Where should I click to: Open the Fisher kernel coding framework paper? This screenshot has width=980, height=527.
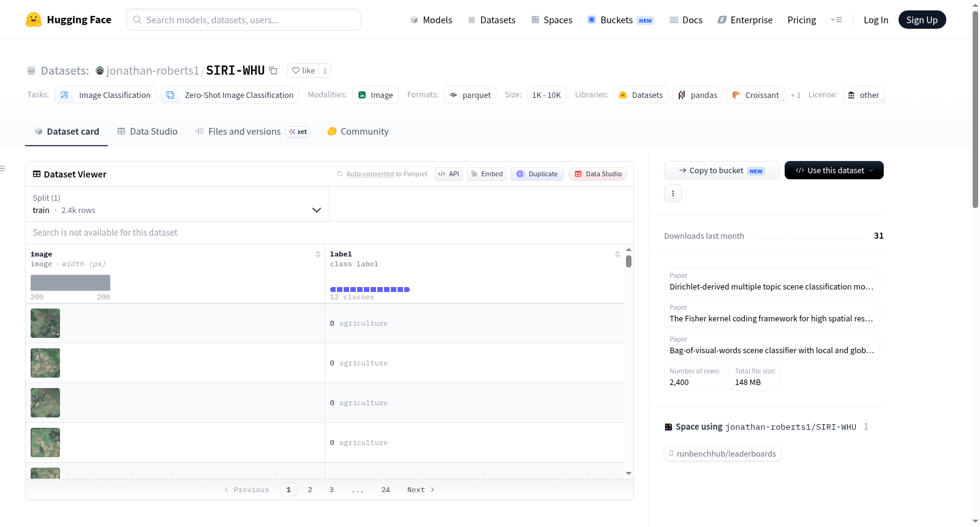(x=772, y=313)
